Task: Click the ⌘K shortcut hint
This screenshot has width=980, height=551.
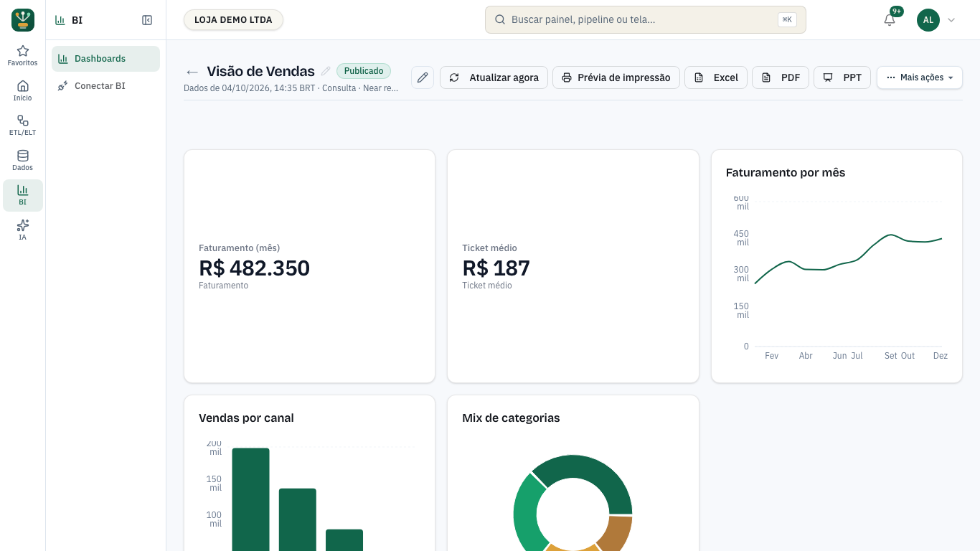Action: (x=787, y=20)
